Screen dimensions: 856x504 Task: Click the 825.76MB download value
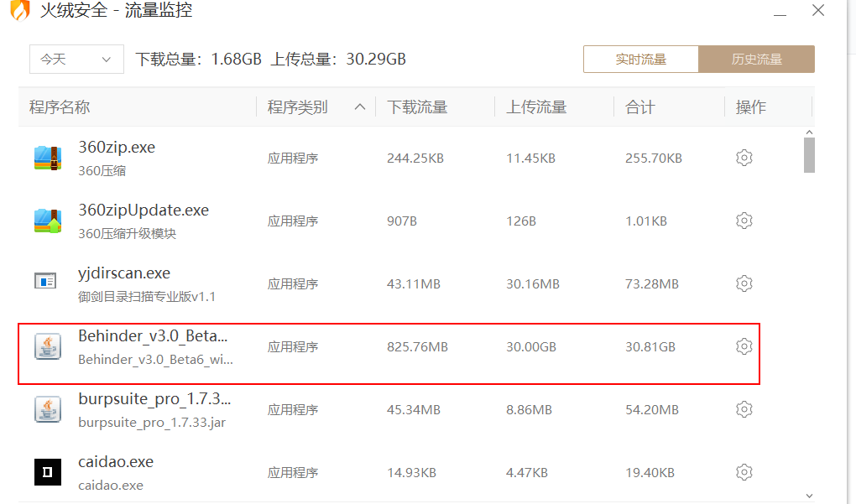pyautogui.click(x=418, y=347)
